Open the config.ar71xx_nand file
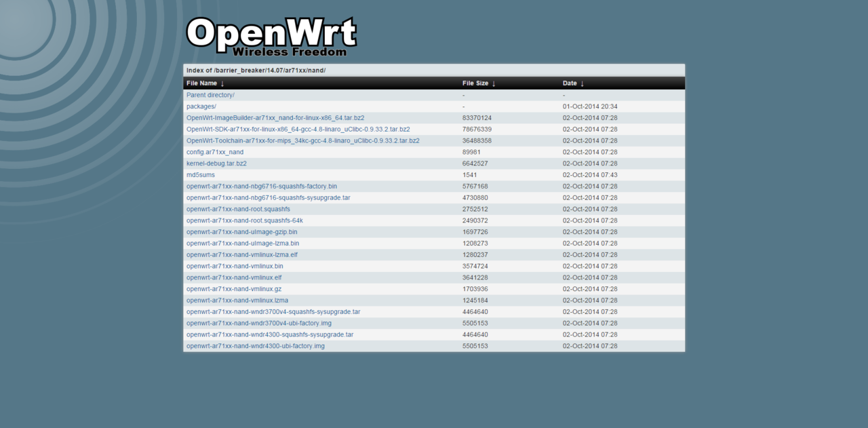This screenshot has width=868, height=428. [215, 153]
